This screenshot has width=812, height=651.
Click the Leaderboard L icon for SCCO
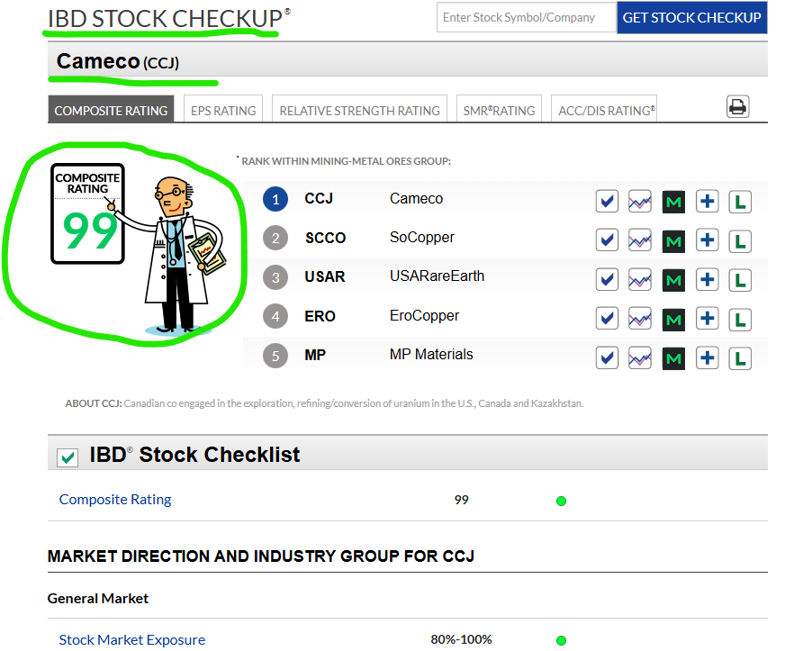(x=740, y=240)
